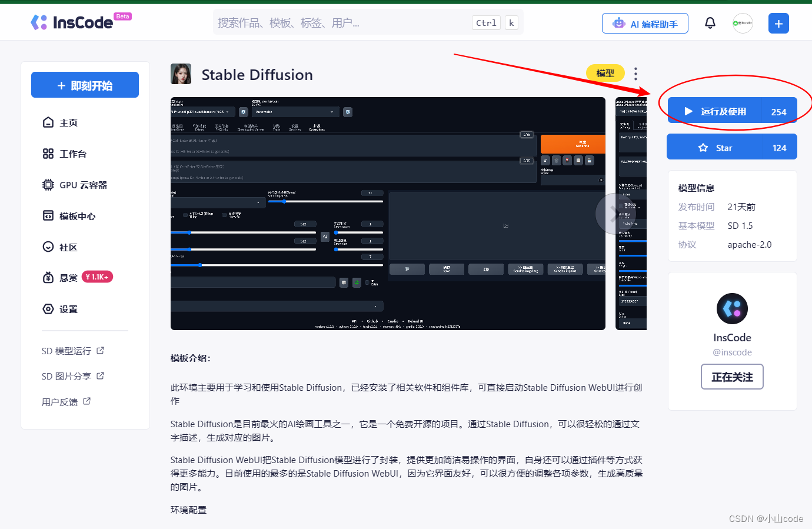Open the second partially visible screenshot

(x=631, y=214)
